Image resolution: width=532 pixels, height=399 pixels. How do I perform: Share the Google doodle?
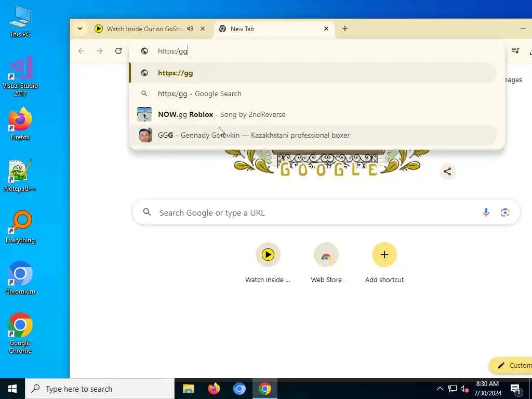(x=447, y=171)
